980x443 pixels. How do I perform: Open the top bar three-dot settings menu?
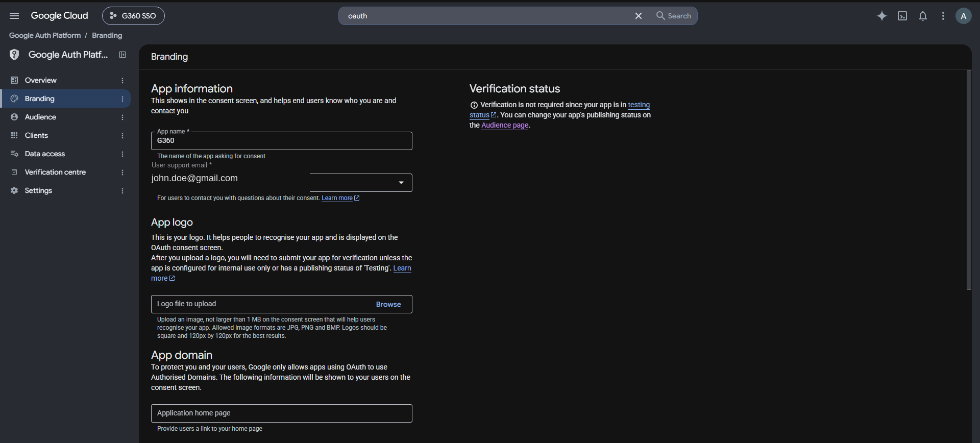943,16
